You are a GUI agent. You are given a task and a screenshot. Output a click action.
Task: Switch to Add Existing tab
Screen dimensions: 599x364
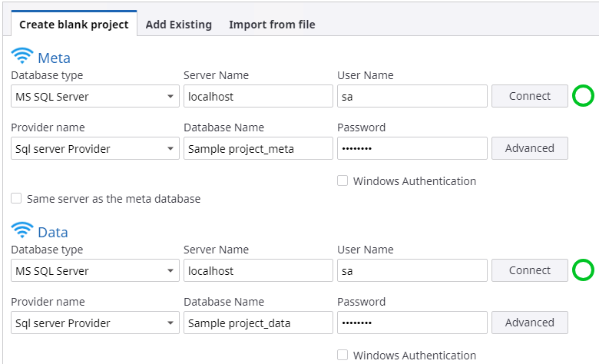click(x=178, y=25)
